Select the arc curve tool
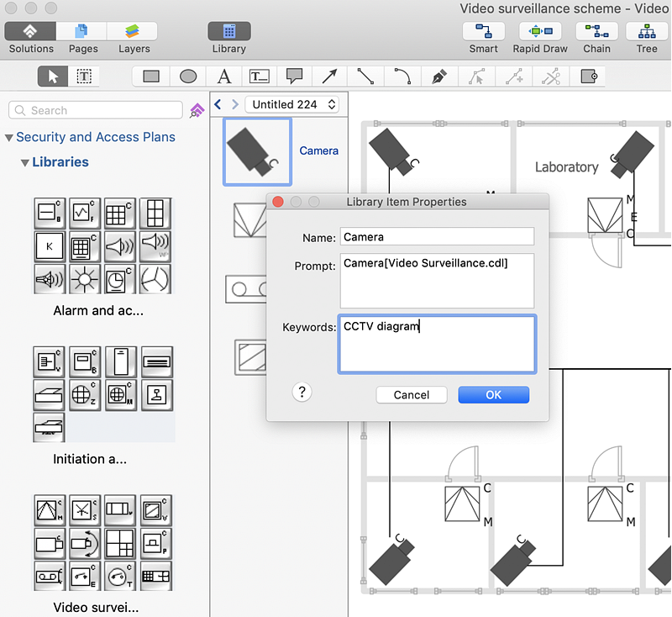Image resolution: width=672 pixels, height=617 pixels. pyautogui.click(x=402, y=76)
